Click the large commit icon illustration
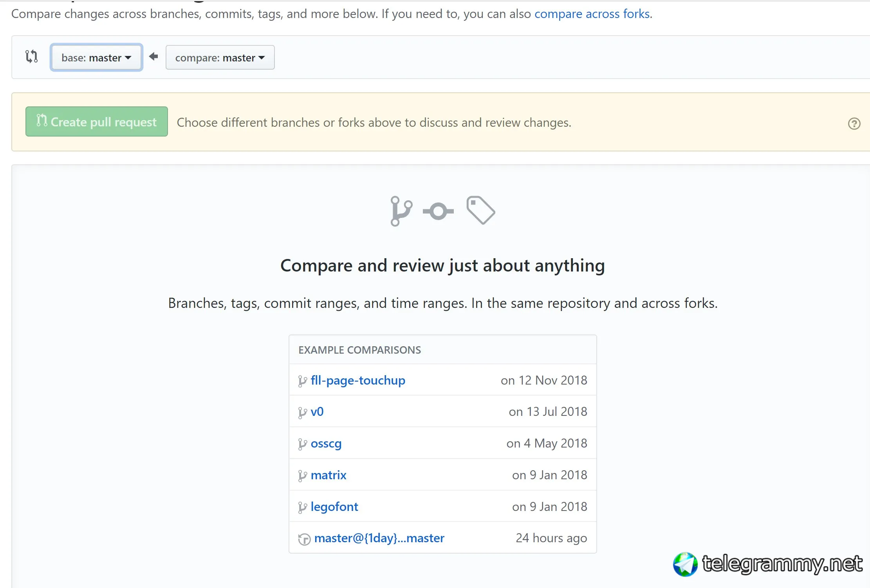This screenshot has width=870, height=588. [438, 211]
